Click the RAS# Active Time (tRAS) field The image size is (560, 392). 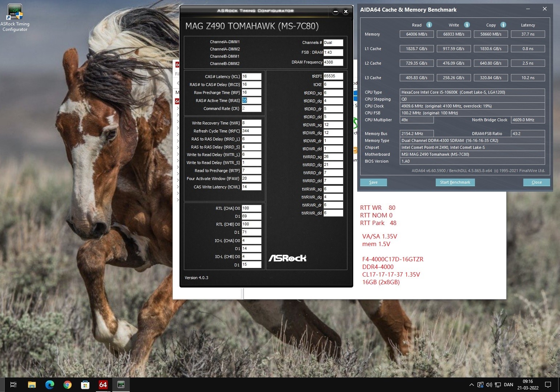tap(251, 101)
